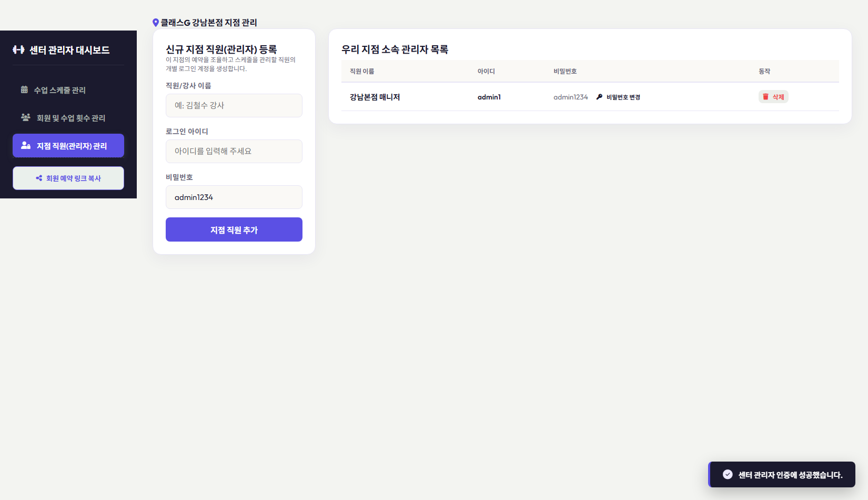Click the admin1 ID cell
This screenshot has height=500, width=868.
pyautogui.click(x=489, y=97)
